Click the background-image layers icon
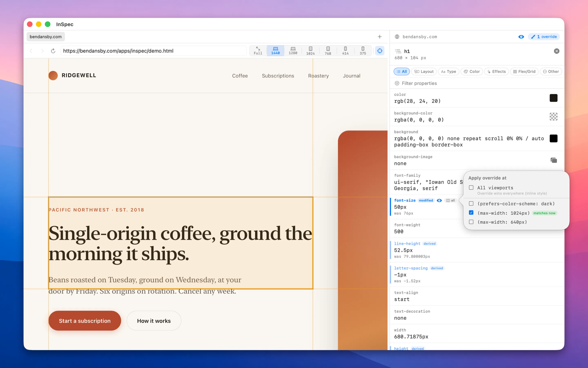 click(x=553, y=160)
